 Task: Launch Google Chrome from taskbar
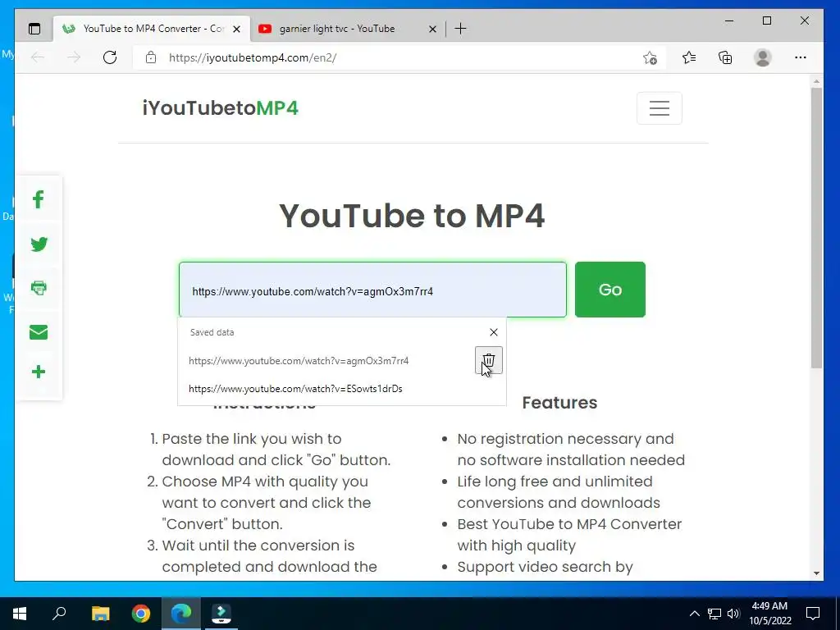pos(141,614)
